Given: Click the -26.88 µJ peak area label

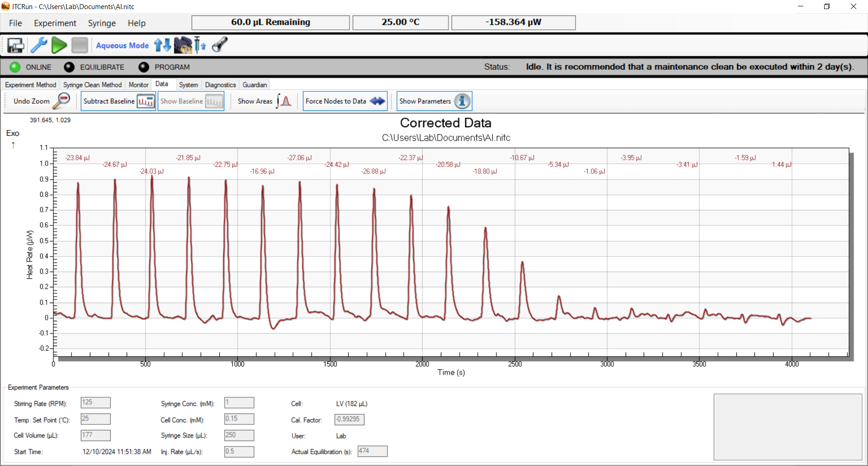Looking at the screenshot, I should click(x=373, y=171).
